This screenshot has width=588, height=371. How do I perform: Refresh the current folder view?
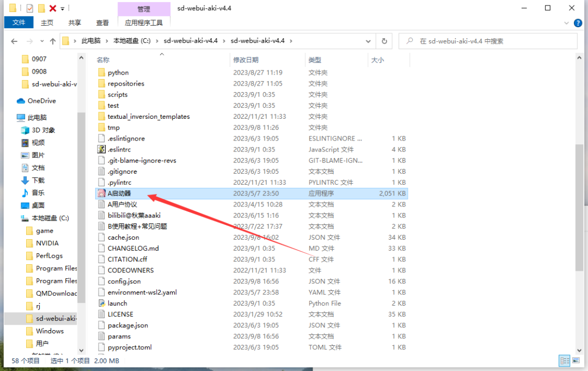[x=384, y=41]
